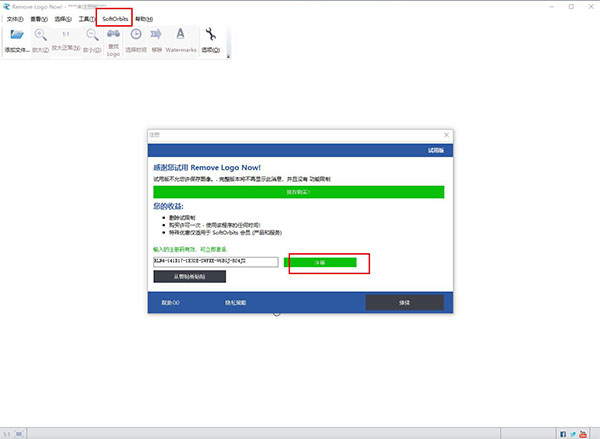
Task: Click the 1:1 actual size icon
Action: 65,36
